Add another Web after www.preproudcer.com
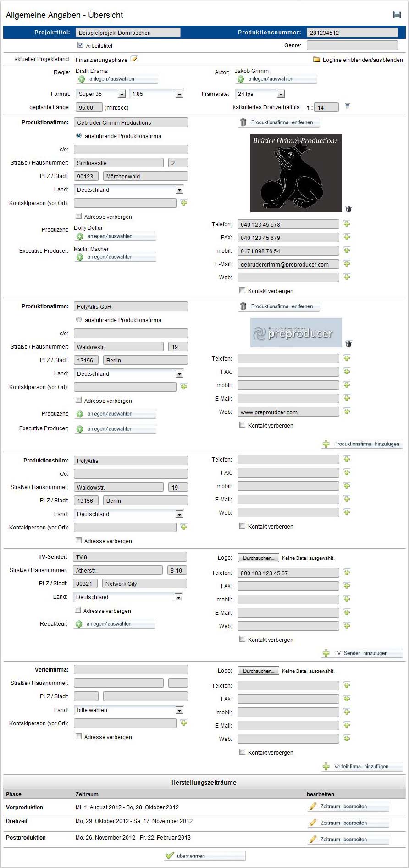This screenshot has width=409, height=868. point(347,412)
